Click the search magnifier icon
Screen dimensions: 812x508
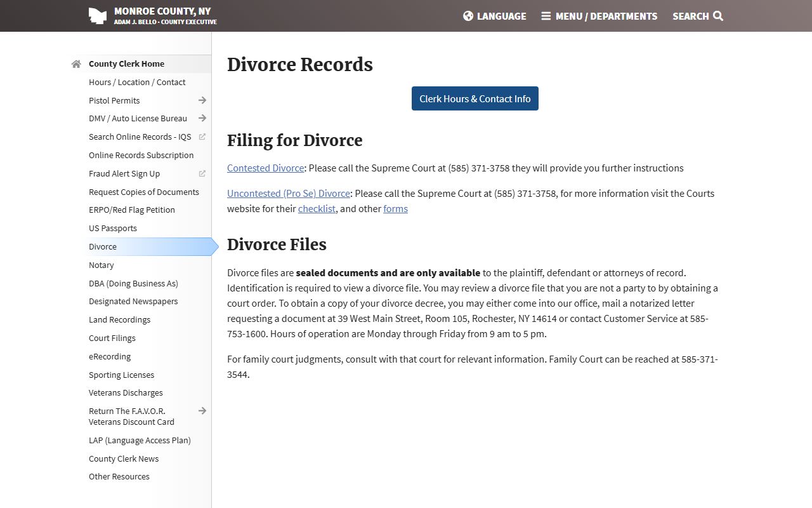[x=718, y=16]
